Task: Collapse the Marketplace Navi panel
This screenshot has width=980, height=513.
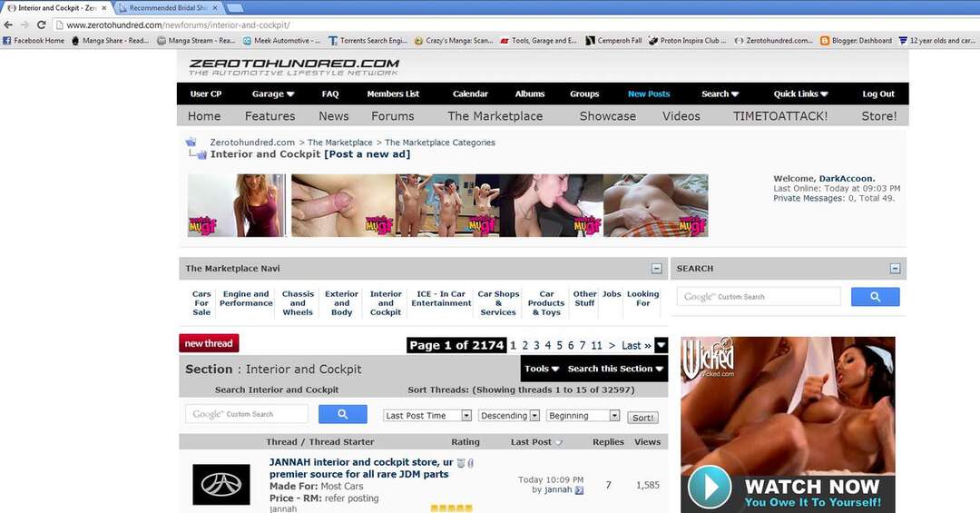Action: (x=656, y=269)
